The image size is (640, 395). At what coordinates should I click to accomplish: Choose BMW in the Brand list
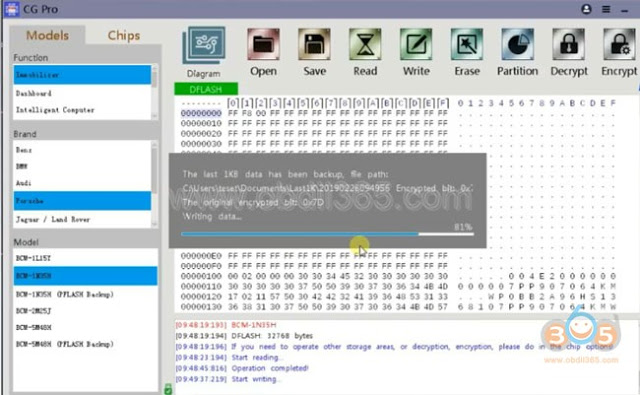pyautogui.click(x=82, y=166)
